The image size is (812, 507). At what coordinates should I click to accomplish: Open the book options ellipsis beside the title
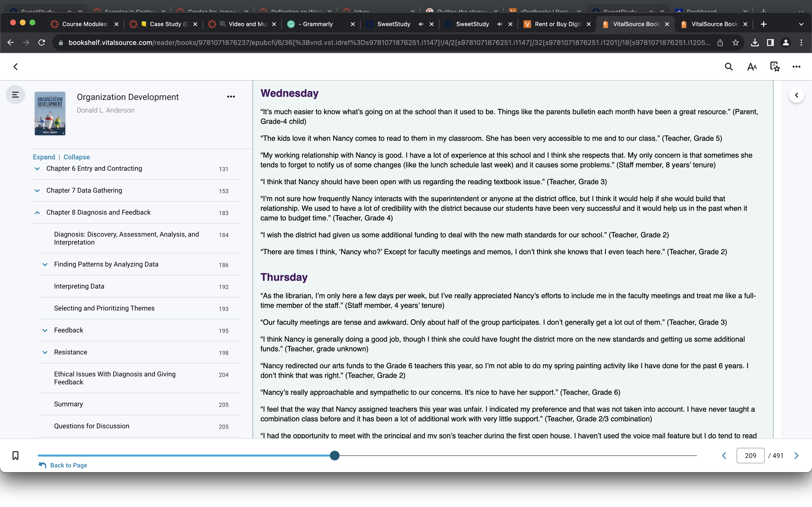click(231, 97)
